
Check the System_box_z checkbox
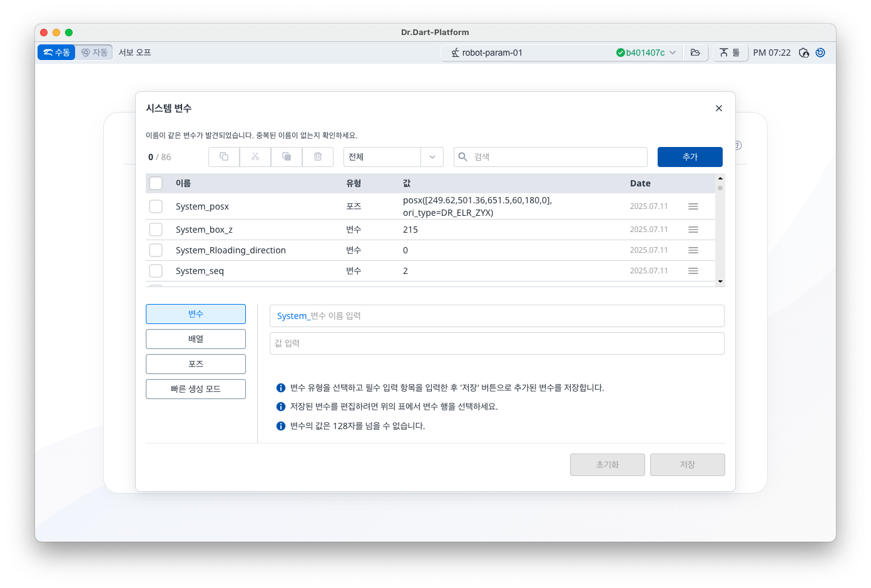(x=156, y=230)
